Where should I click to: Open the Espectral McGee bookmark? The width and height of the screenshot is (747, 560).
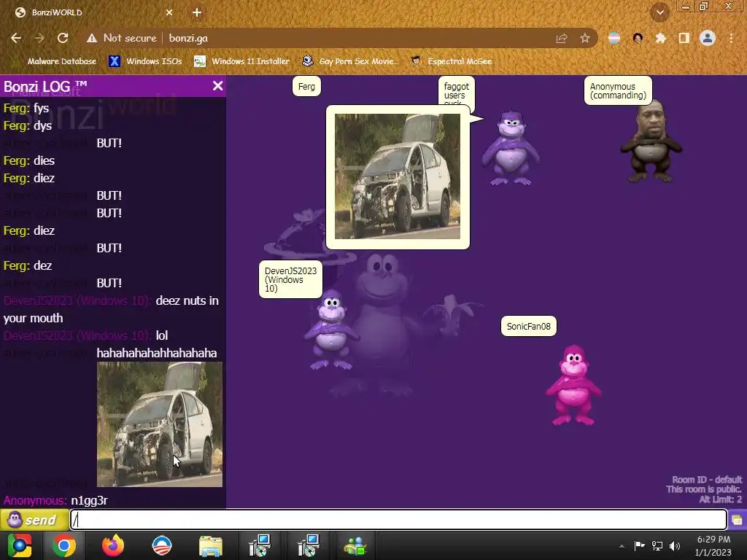(452, 61)
